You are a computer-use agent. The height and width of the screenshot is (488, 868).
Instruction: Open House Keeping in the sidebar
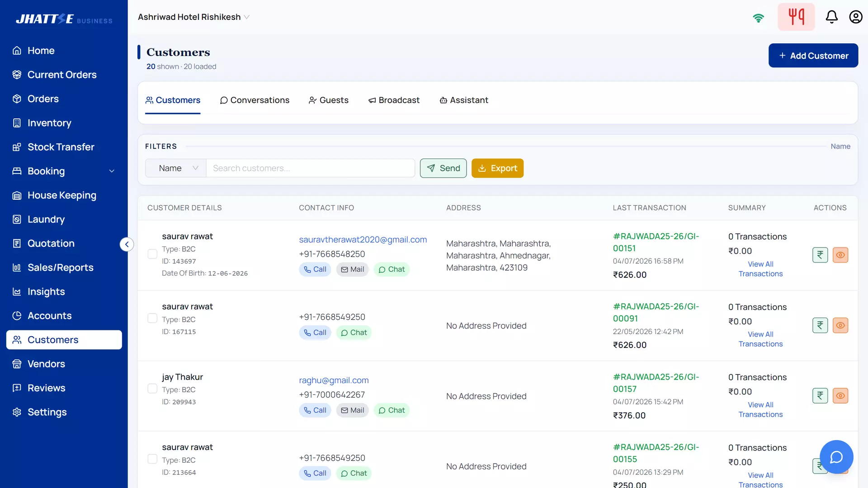pos(64,195)
